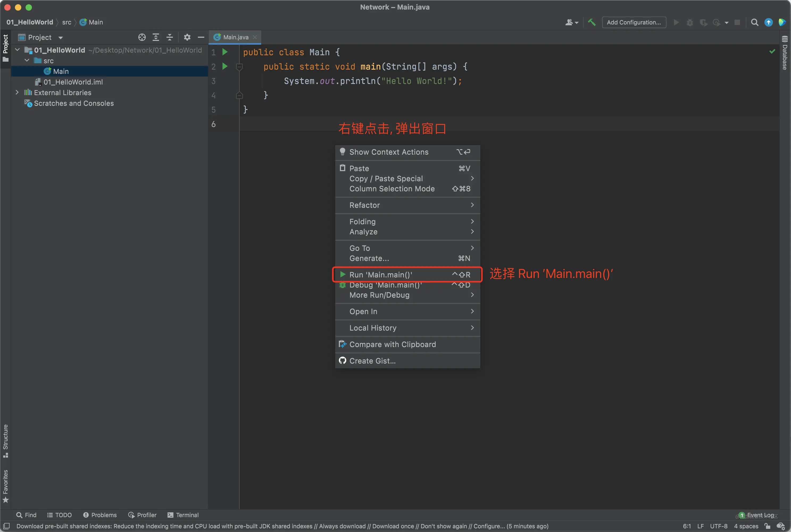The width and height of the screenshot is (791, 532).
Task: Click run gutter arrow beside class Main
Action: 225,52
